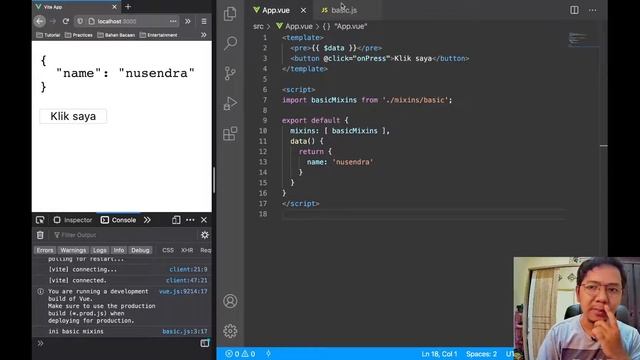Open client:21:9 source link
This screenshot has height=360, width=640.
(x=188, y=269)
